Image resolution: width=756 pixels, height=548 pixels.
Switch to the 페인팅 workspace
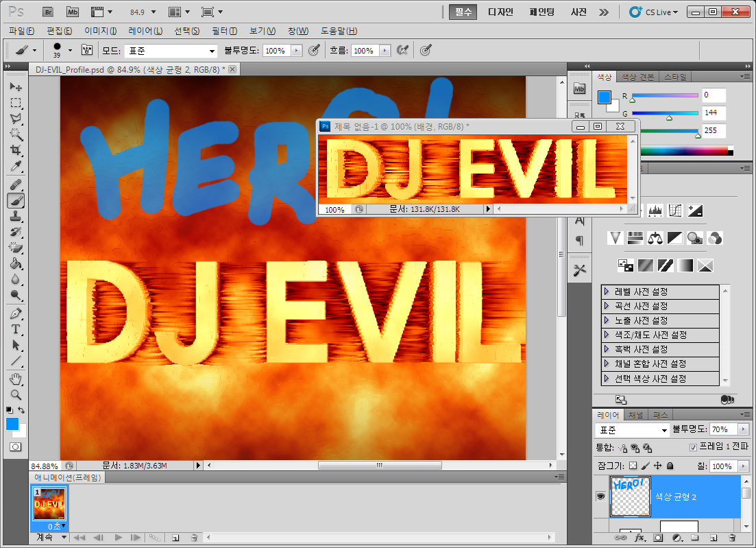tap(542, 12)
